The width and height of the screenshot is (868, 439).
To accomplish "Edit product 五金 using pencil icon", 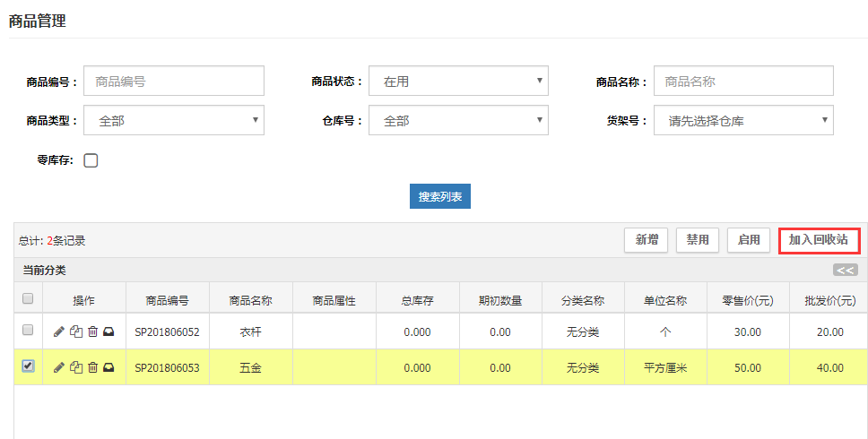I will (59, 367).
